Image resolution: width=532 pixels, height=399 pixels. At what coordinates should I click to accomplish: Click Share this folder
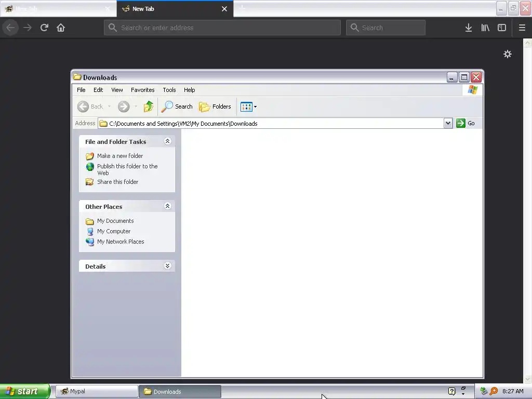click(118, 182)
